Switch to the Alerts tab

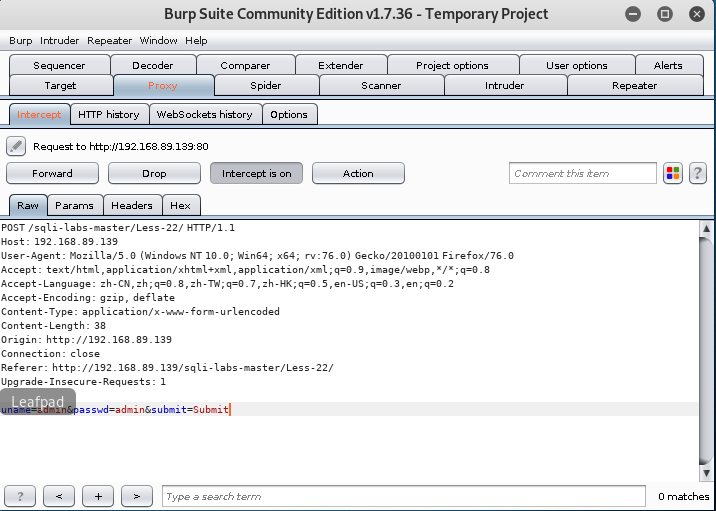click(668, 65)
